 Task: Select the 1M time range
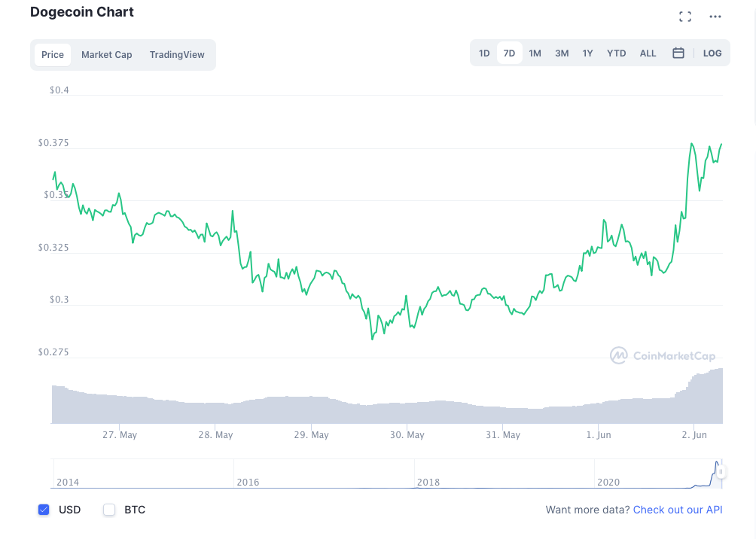(x=535, y=53)
